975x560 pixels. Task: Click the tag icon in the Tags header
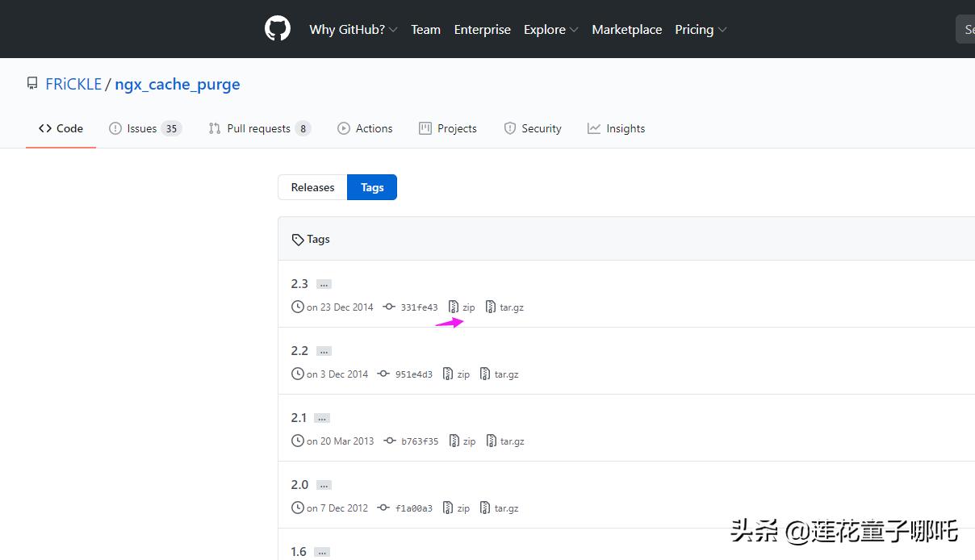click(x=297, y=239)
